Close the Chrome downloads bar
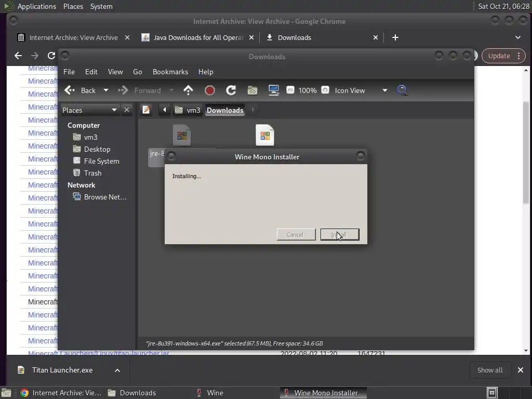Image resolution: width=532 pixels, height=399 pixels. [x=521, y=370]
